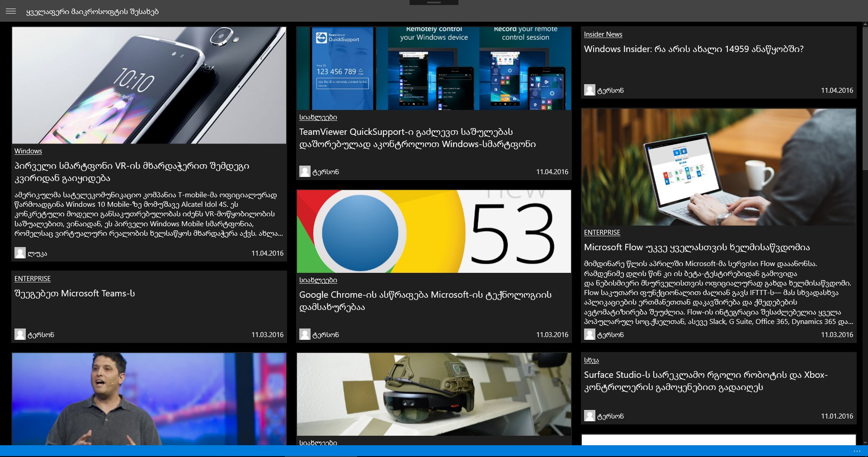Click date 11.03.2016 in the Microsoft Flow card

coord(837,335)
